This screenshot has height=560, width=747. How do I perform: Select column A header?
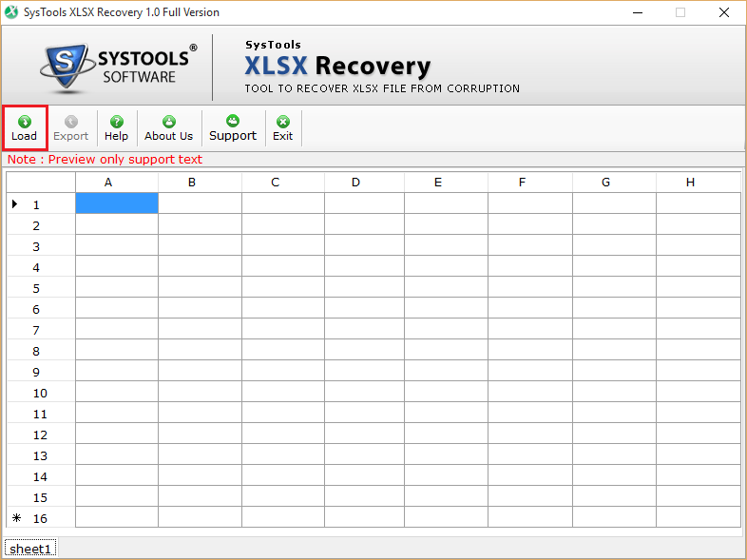(117, 182)
